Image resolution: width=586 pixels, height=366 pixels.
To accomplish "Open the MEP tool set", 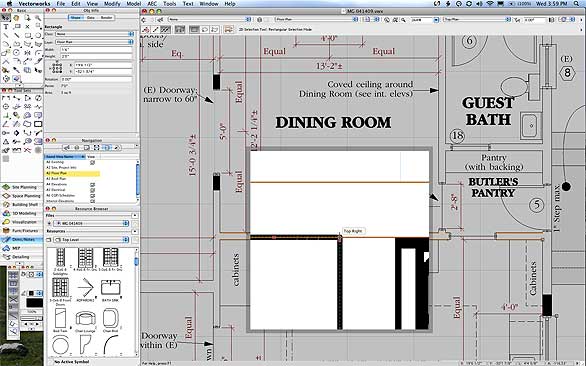I will [x=21, y=248].
